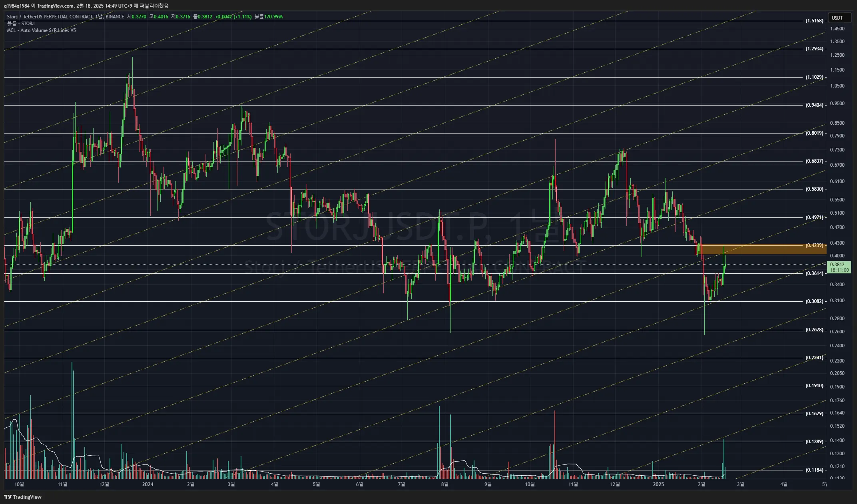Click the 2025 year label on time axis
857x504 pixels.
[x=658, y=484]
